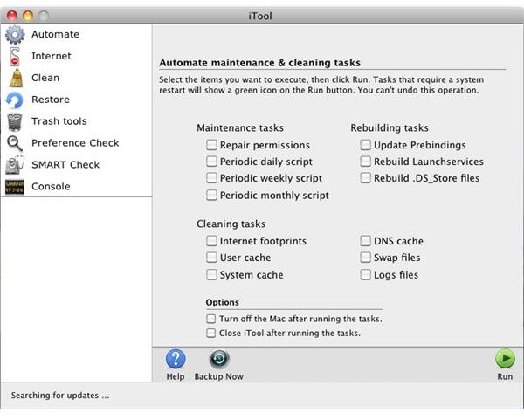This screenshot has width=524, height=420.
Task: Click the Automate gear icon in sidebar
Action: (x=15, y=34)
